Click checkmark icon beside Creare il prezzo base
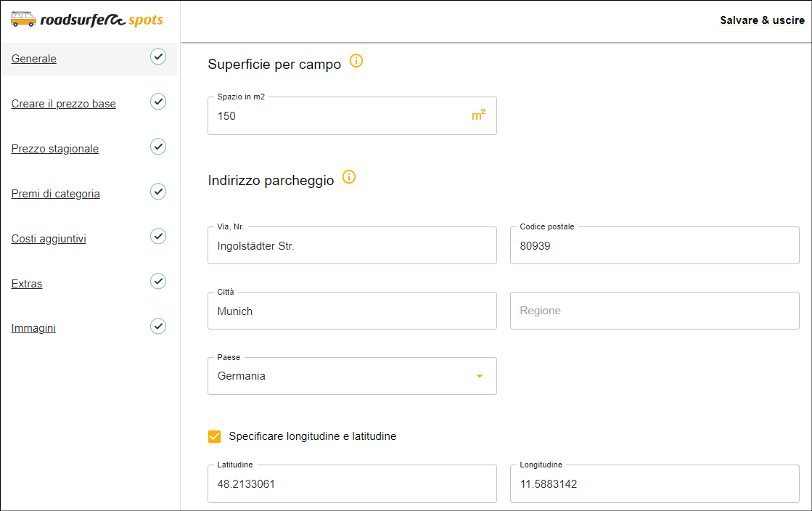The width and height of the screenshot is (812, 511). point(158,102)
